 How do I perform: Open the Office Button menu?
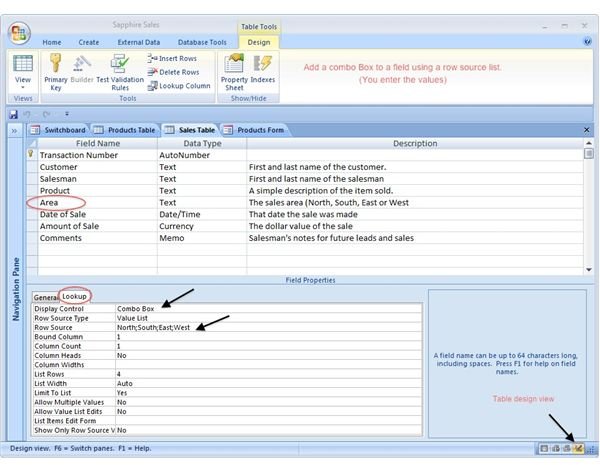(x=19, y=34)
